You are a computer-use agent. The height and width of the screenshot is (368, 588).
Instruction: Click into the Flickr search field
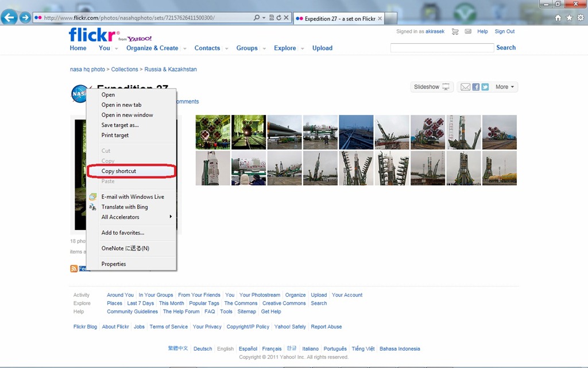[442, 48]
